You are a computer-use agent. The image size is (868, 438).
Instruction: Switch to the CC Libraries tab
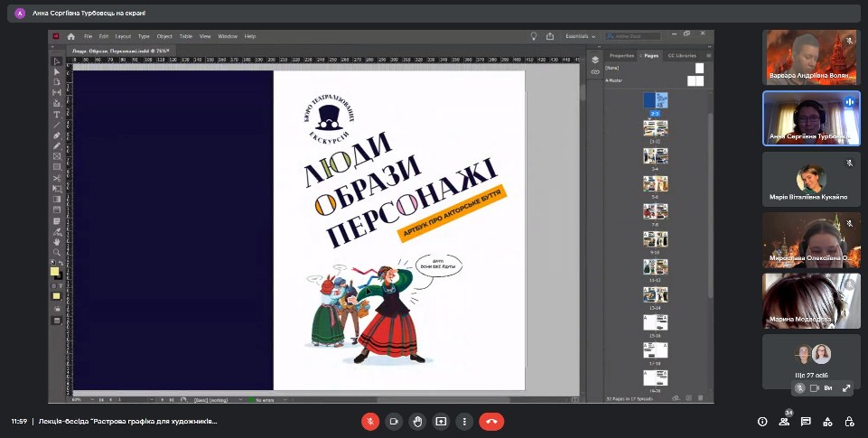[x=682, y=56]
